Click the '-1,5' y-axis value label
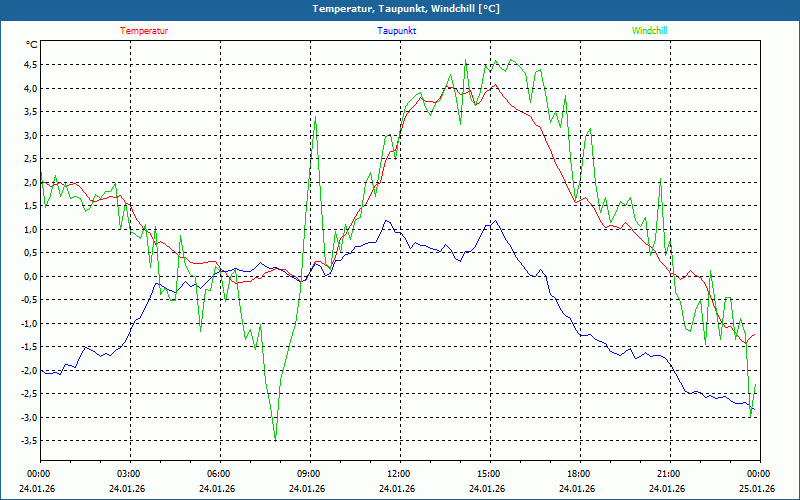 pos(28,347)
